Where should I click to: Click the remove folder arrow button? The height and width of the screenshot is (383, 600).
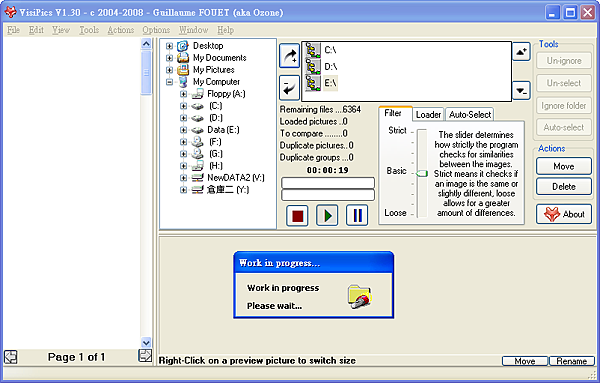coord(289,88)
